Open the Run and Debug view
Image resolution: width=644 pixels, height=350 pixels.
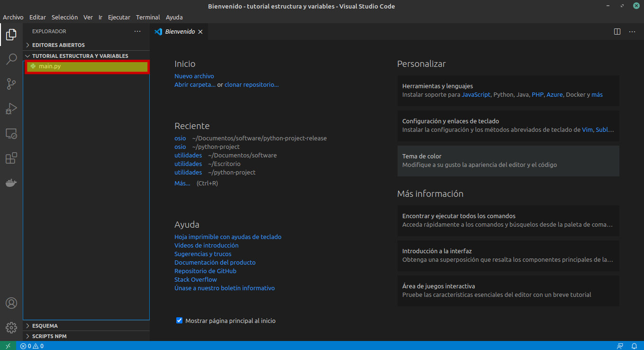(x=11, y=109)
